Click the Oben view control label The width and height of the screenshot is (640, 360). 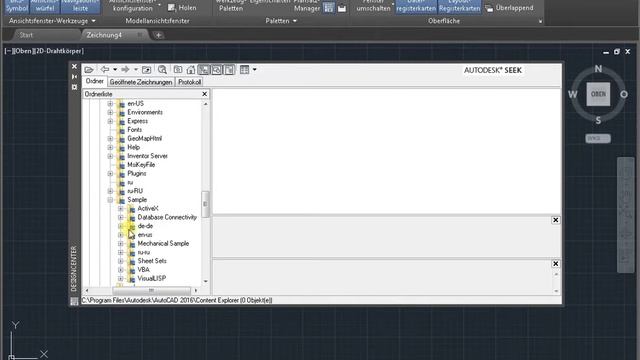click(x=23, y=51)
